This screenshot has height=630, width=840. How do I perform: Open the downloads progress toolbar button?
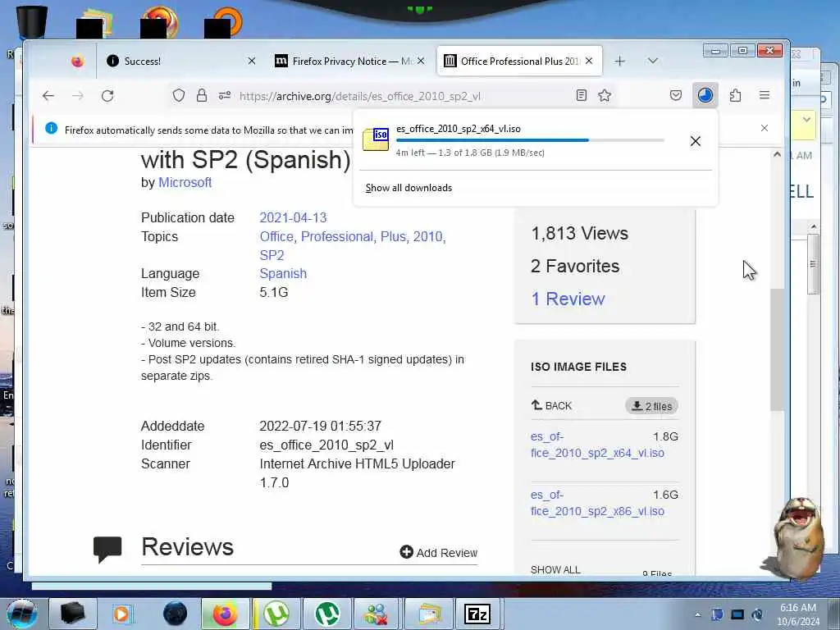(705, 96)
